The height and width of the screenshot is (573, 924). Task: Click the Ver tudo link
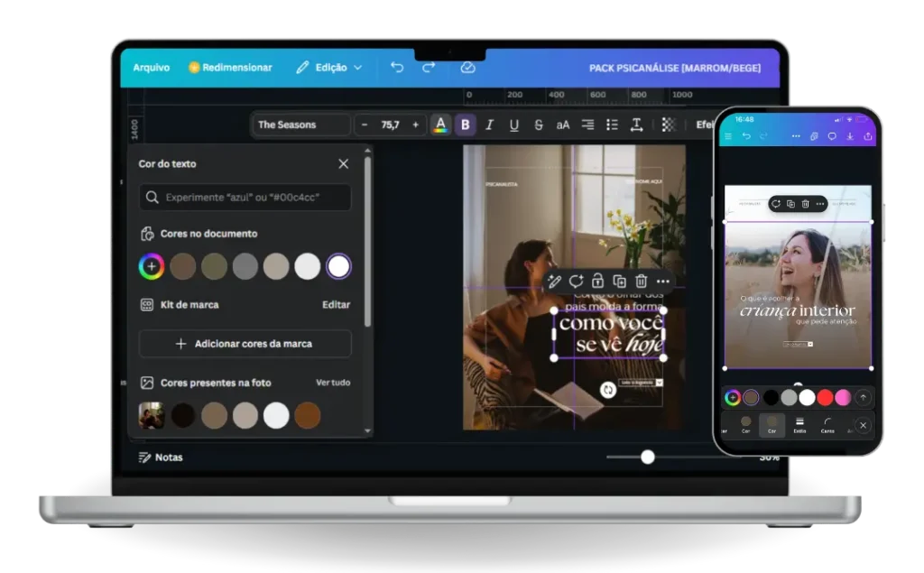[333, 383]
